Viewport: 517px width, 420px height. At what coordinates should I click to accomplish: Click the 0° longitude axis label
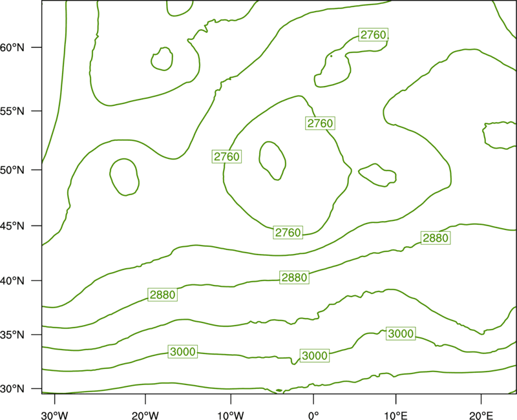[x=313, y=415]
